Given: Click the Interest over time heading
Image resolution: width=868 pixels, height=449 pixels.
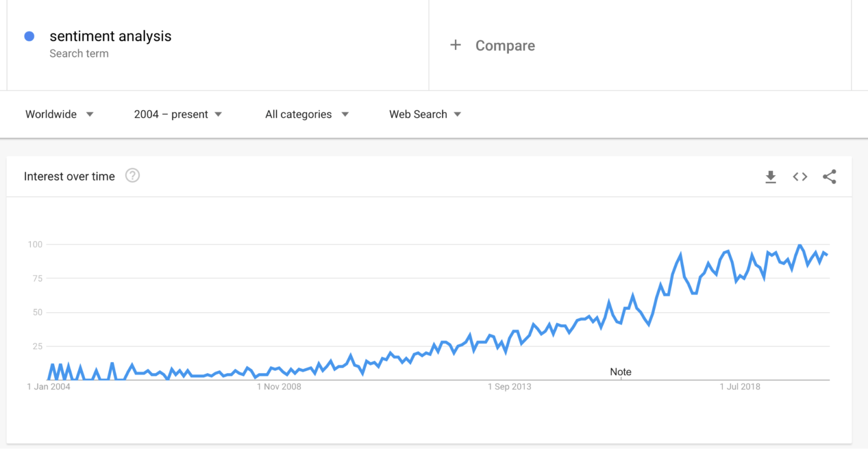Looking at the screenshot, I should tap(69, 176).
